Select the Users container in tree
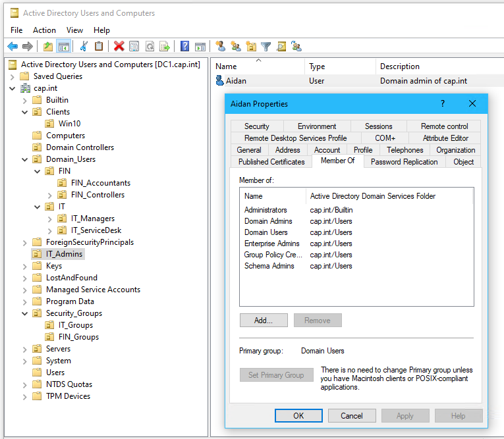Screen dimensions: 504x439 [55, 373]
